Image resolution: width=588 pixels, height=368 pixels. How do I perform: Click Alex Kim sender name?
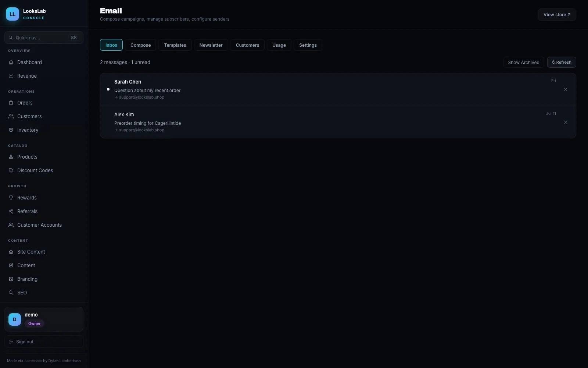point(124,114)
